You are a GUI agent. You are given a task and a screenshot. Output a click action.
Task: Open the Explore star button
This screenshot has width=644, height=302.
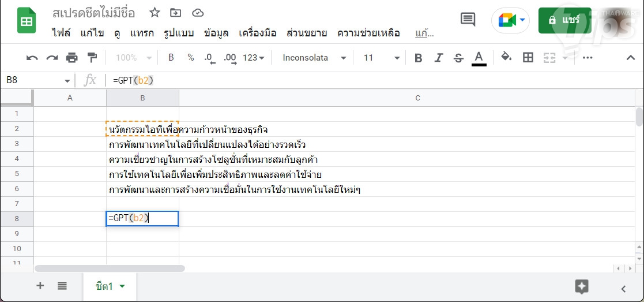point(582,286)
